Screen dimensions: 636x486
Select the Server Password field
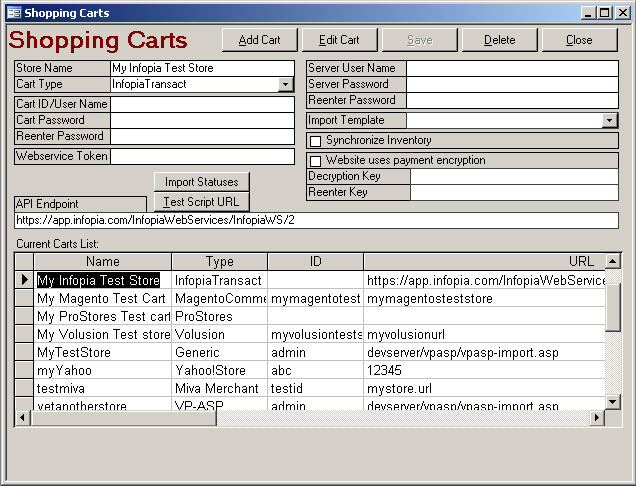point(512,84)
